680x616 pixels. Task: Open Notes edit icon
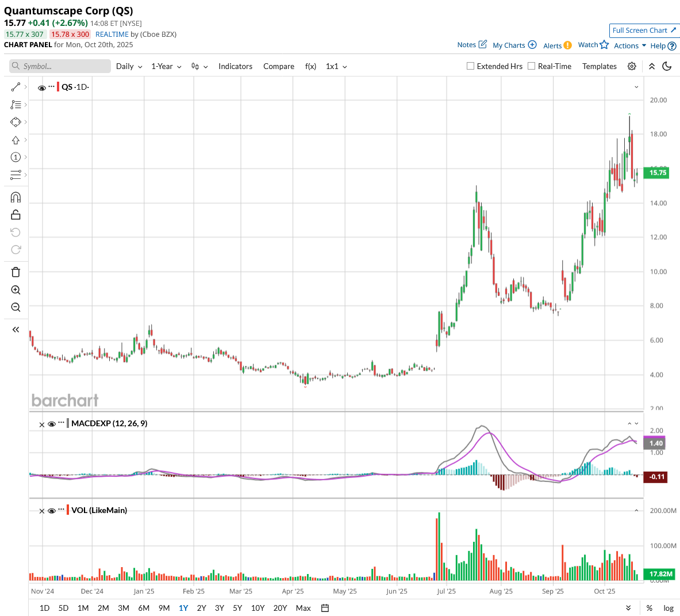click(483, 44)
